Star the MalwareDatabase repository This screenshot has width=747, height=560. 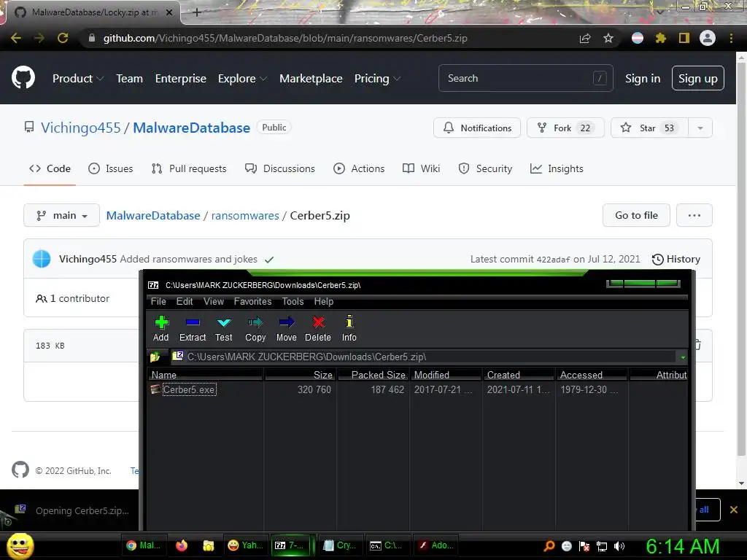tap(649, 128)
